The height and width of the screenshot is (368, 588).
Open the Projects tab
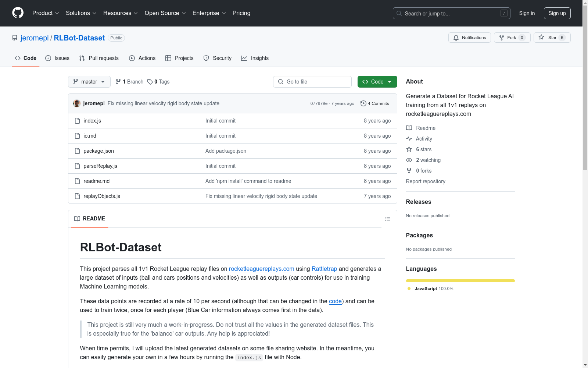coord(179,58)
